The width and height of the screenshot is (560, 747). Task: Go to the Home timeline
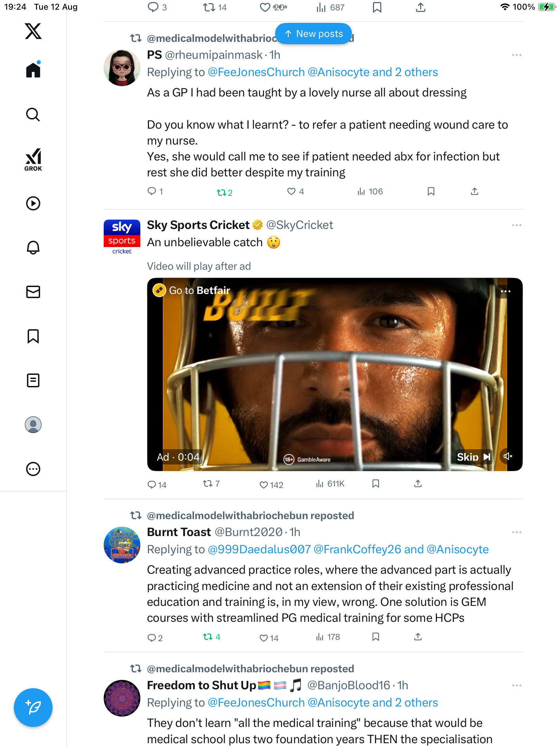coord(33,71)
